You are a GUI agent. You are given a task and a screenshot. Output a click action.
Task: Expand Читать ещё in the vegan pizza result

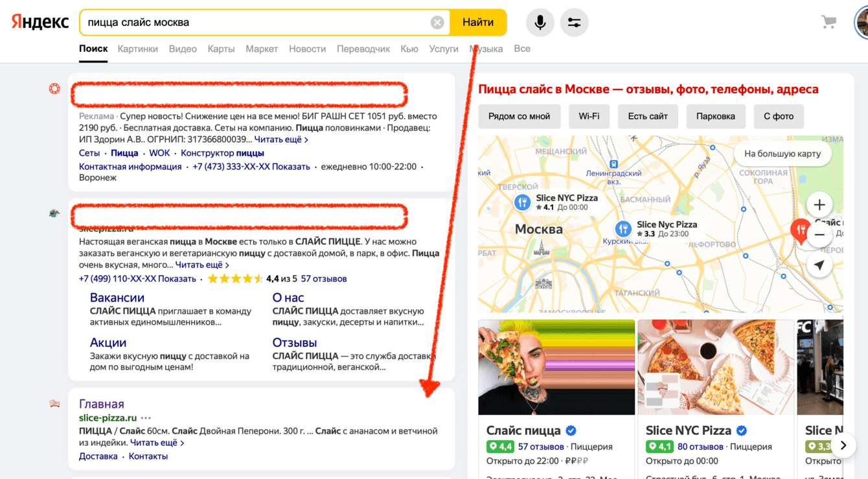tap(202, 265)
